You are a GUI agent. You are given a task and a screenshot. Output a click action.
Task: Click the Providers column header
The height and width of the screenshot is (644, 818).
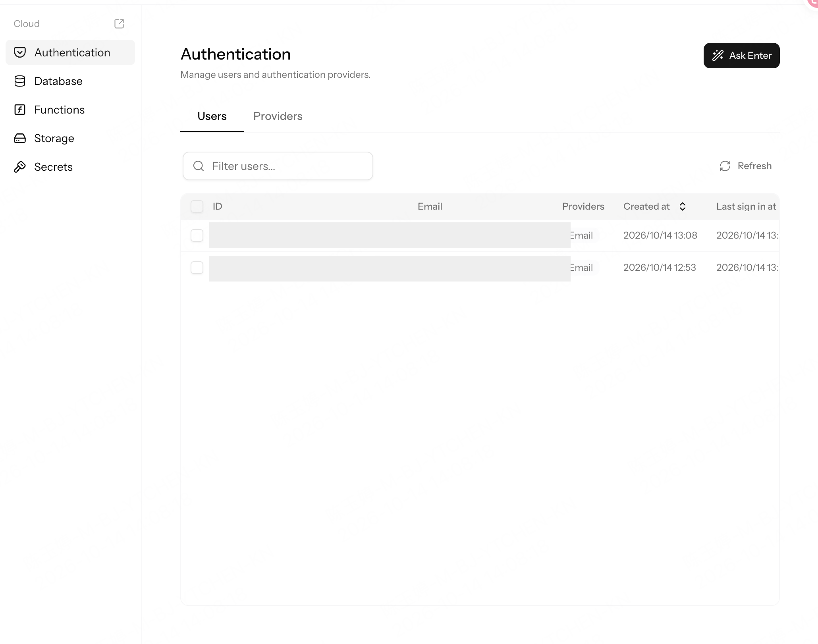(x=583, y=206)
